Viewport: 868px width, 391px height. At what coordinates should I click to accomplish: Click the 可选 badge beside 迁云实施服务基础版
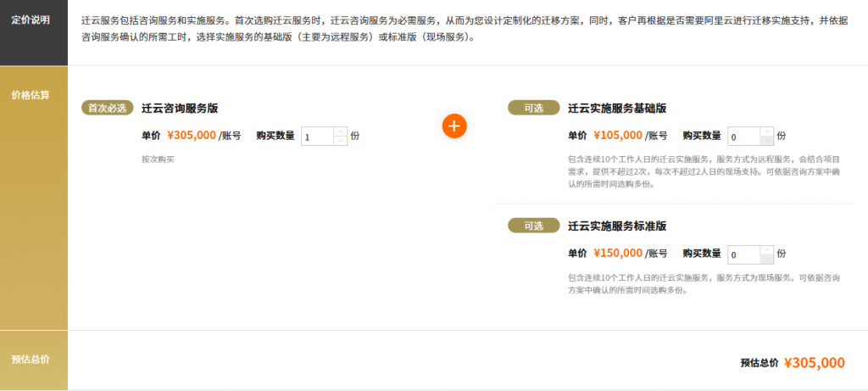point(533,108)
